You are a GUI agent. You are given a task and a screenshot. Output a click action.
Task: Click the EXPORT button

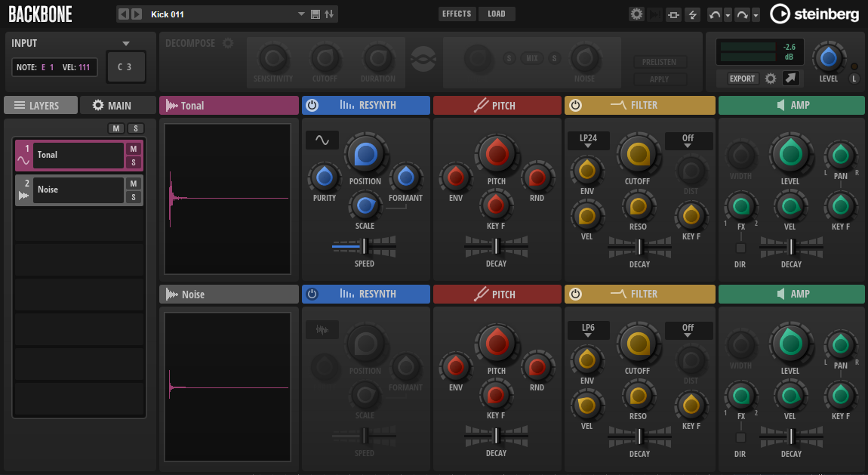pos(742,79)
